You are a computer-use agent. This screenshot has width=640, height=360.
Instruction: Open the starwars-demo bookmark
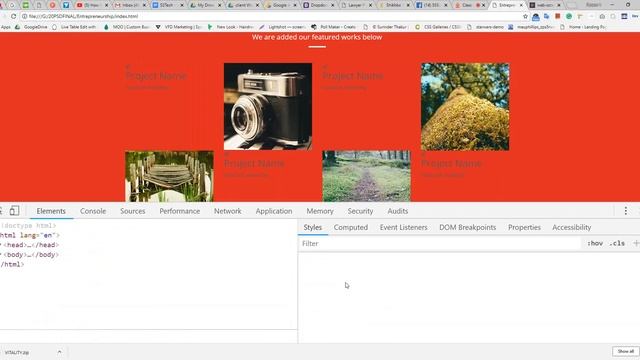click(486, 27)
